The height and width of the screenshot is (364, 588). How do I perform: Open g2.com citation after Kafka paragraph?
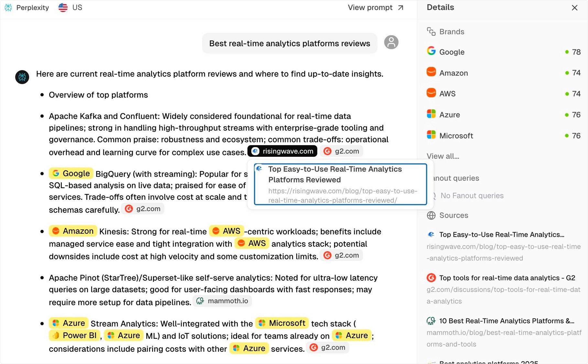342,151
